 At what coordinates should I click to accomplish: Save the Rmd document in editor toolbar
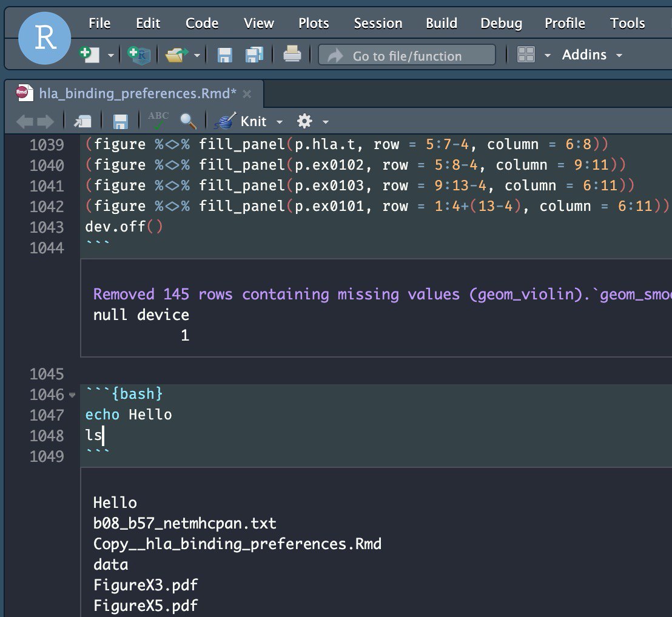[121, 122]
